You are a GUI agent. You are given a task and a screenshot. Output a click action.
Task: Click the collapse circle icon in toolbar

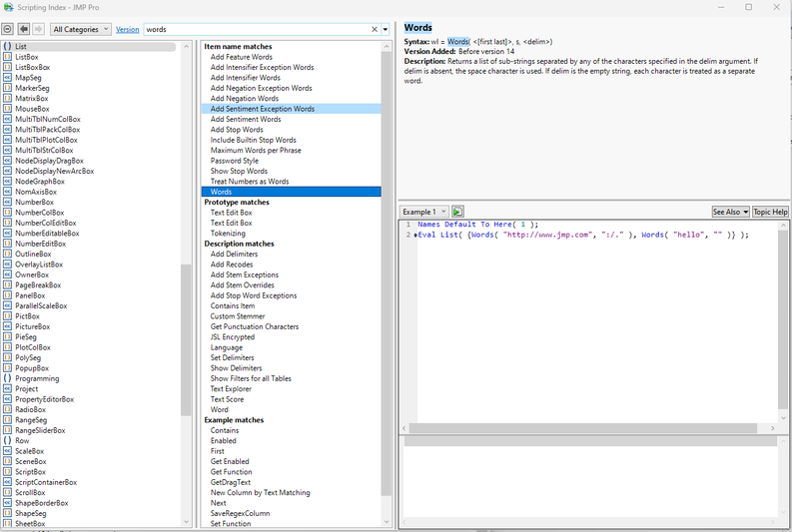[8, 30]
